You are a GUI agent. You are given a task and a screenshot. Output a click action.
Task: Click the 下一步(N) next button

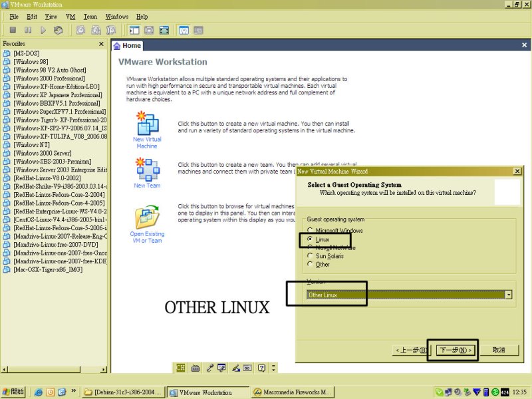click(x=456, y=350)
